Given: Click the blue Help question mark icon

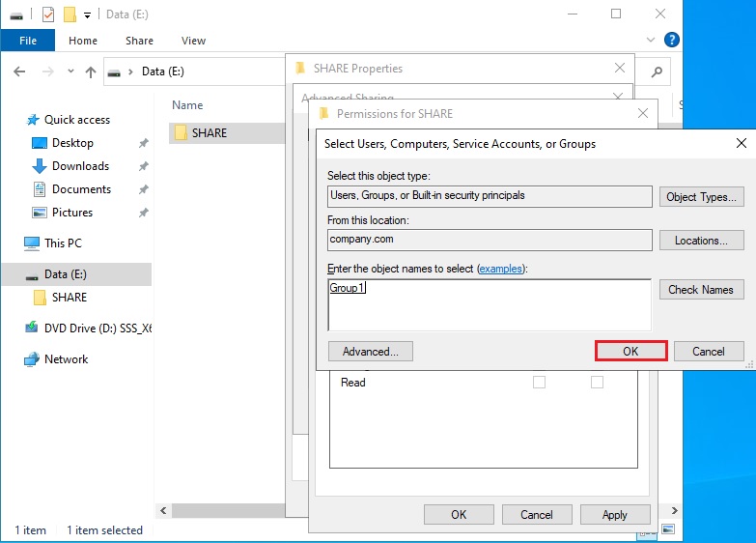Looking at the screenshot, I should [x=672, y=40].
